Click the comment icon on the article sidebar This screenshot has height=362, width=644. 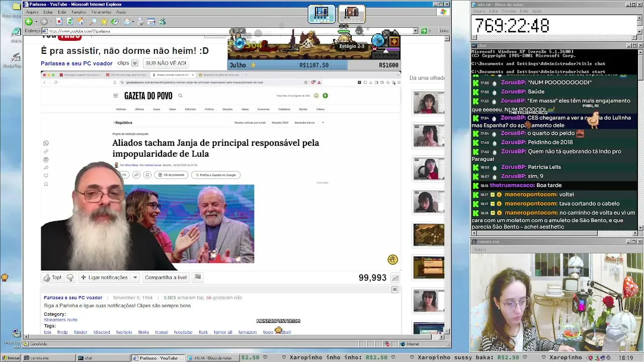click(46, 176)
